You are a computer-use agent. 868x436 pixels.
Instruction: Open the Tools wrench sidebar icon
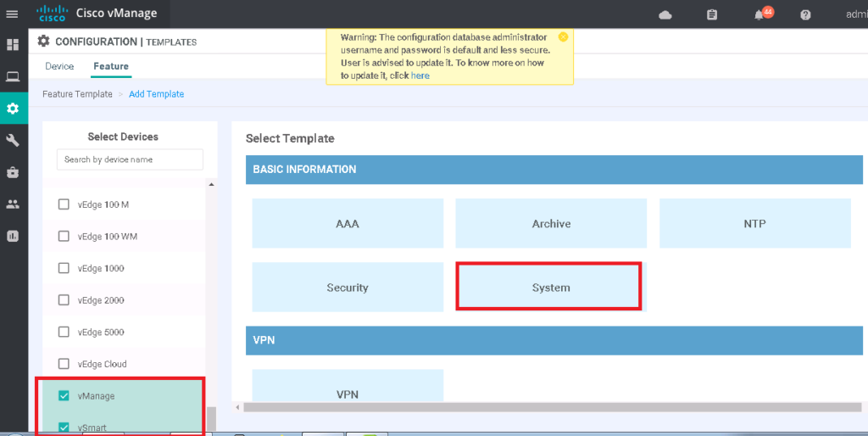pyautogui.click(x=13, y=141)
